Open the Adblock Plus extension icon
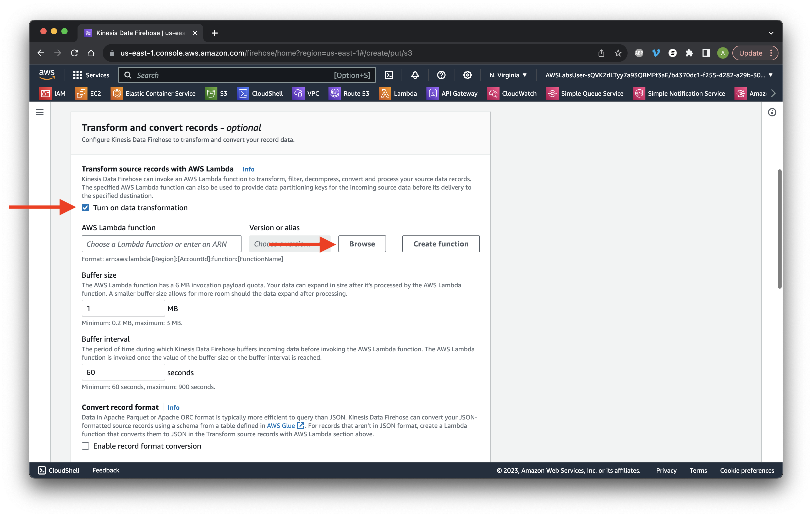 (x=639, y=53)
